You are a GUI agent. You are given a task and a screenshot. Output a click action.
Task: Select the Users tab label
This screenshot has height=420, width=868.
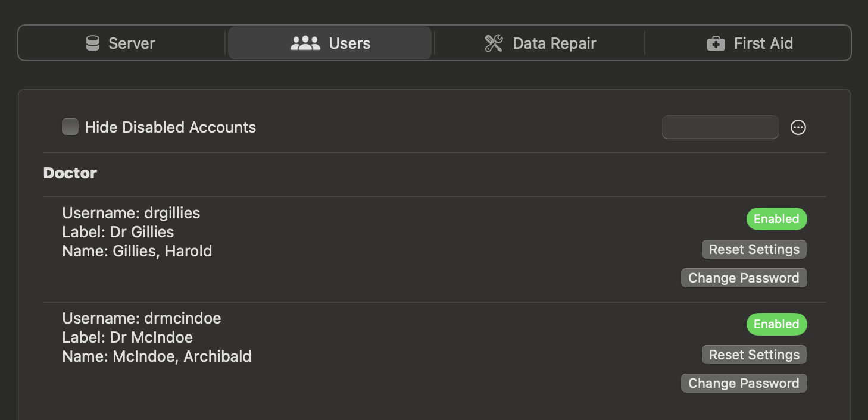[x=349, y=43]
